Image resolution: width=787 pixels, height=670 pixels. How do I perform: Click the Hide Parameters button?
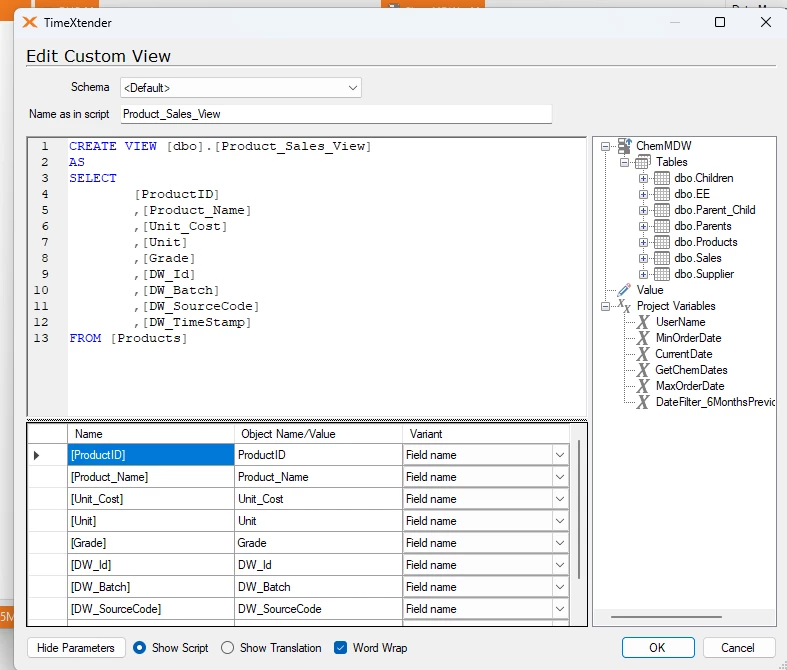click(76, 648)
